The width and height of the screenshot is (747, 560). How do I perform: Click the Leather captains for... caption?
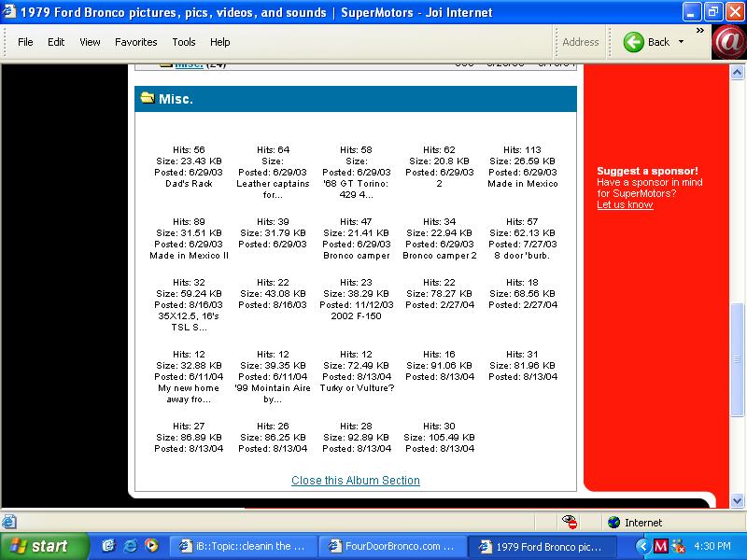(273, 189)
